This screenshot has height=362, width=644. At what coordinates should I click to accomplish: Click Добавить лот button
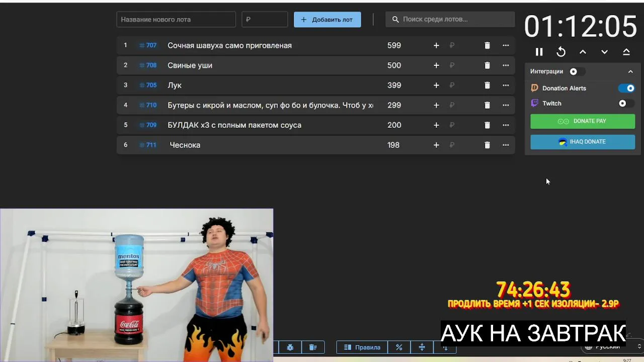coord(327,20)
